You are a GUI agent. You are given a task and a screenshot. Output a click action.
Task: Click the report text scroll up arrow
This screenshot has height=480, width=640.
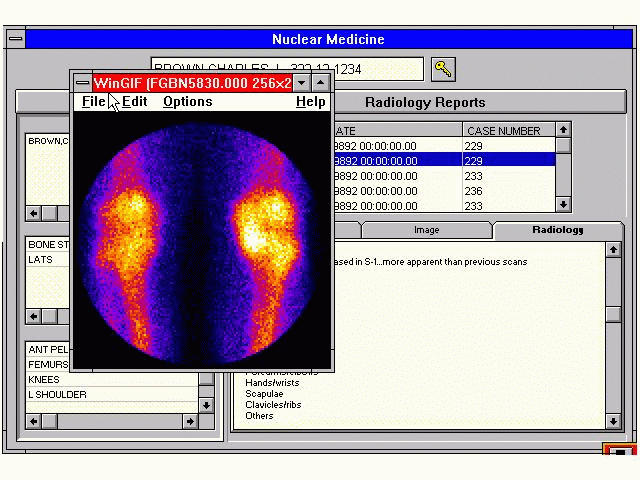click(x=613, y=250)
